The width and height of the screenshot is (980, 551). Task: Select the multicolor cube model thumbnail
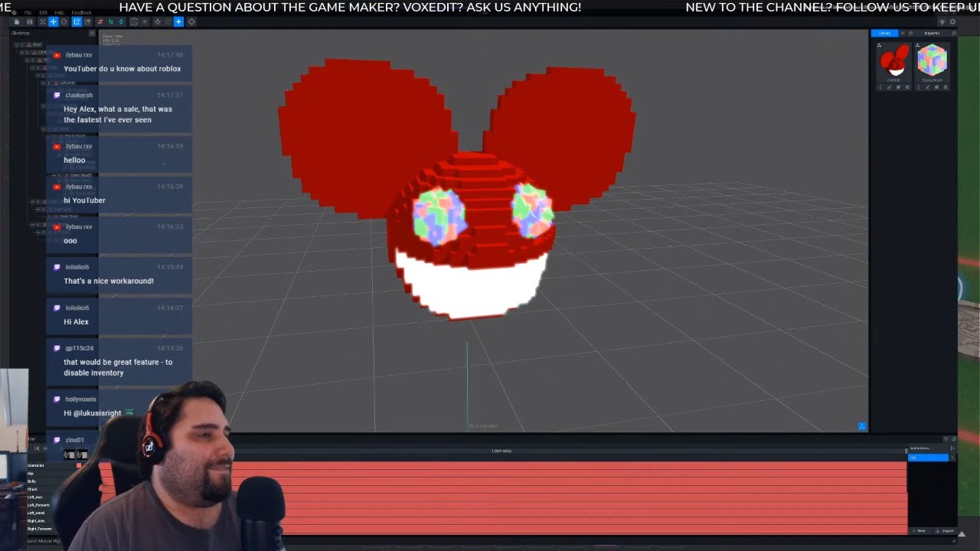point(933,60)
